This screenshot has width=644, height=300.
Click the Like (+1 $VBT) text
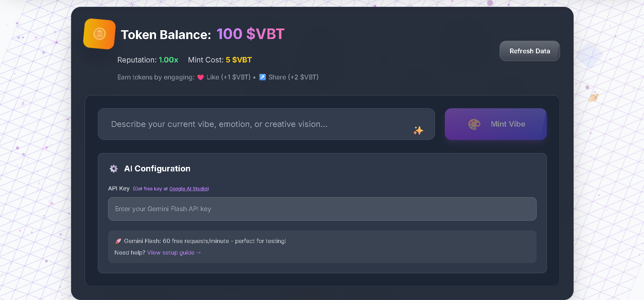pyautogui.click(x=228, y=77)
